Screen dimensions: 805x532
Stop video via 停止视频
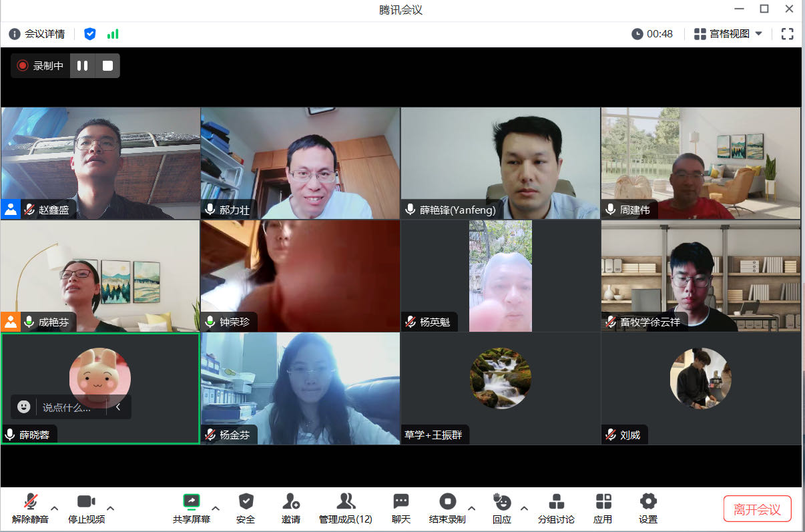86,509
